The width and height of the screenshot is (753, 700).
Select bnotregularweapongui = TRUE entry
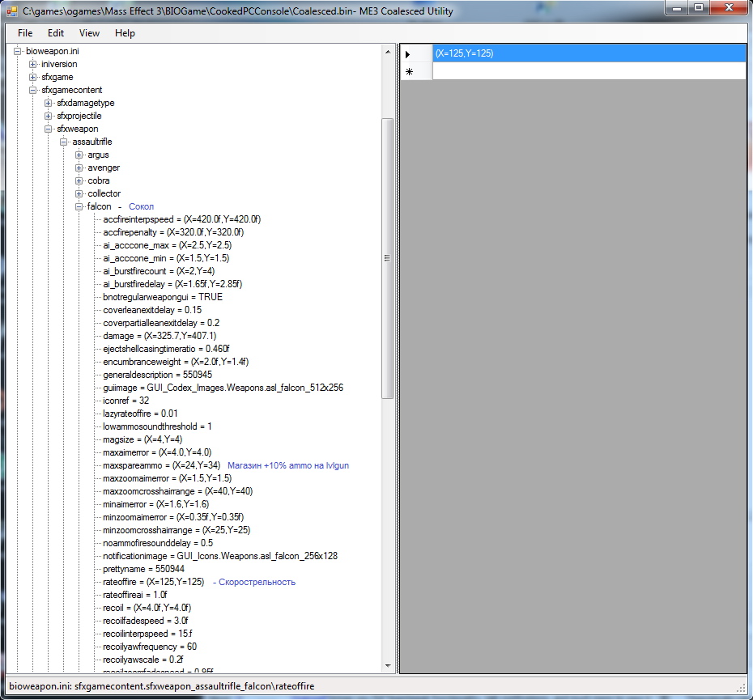[163, 297]
